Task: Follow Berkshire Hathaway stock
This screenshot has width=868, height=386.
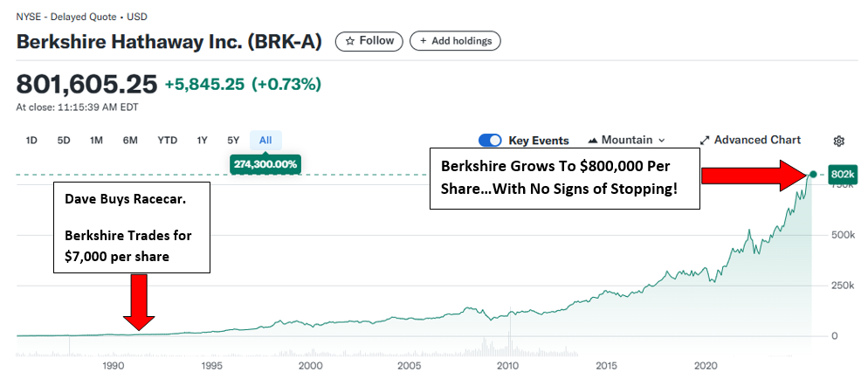Action: 369,41
